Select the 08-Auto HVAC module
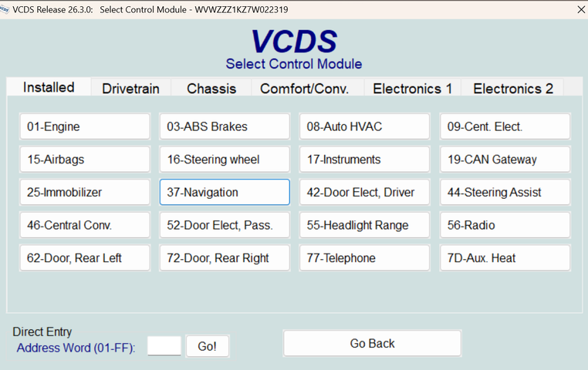 click(x=364, y=126)
